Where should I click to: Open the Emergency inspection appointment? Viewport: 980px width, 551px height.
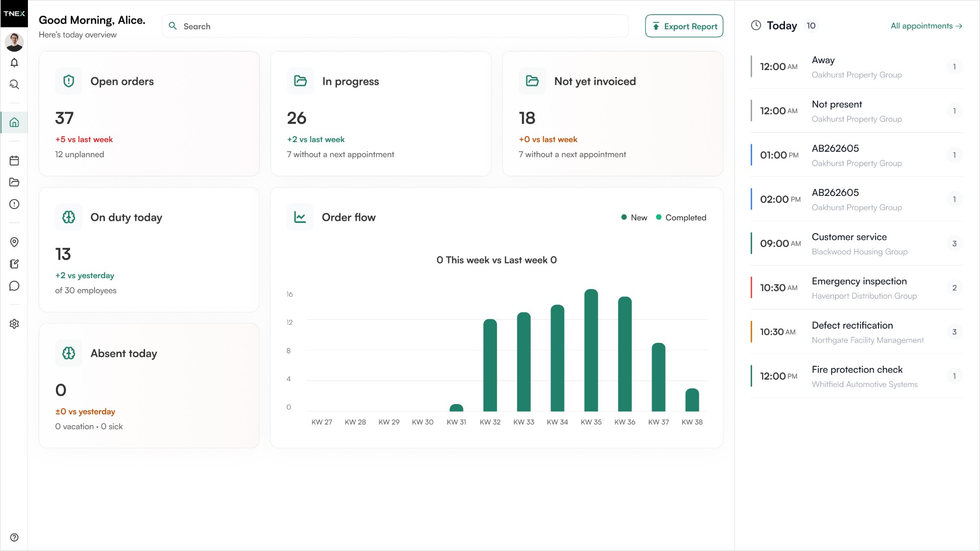click(857, 287)
